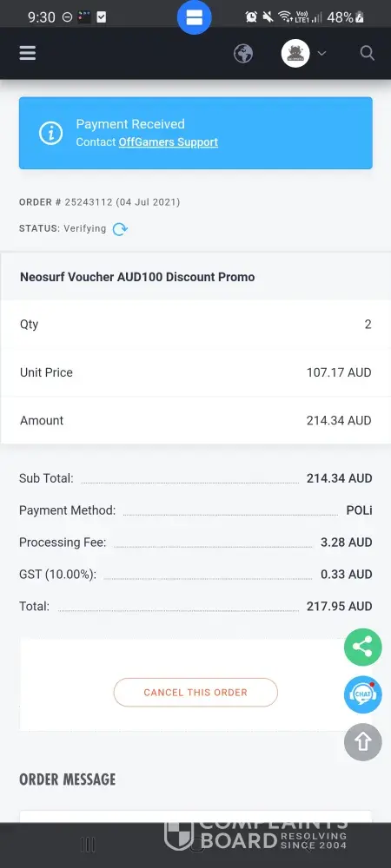The height and width of the screenshot is (868, 391).
Task: Open the globe language selector
Action: click(x=243, y=54)
